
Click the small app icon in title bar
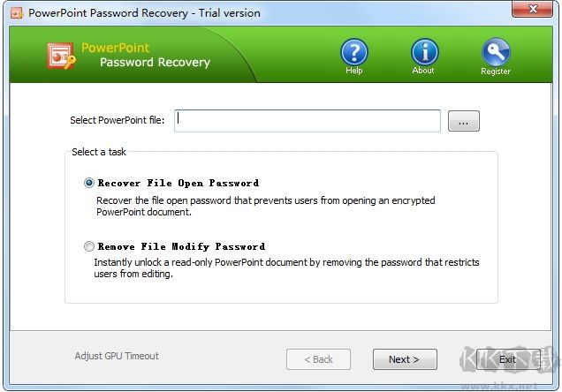pyautogui.click(x=15, y=13)
